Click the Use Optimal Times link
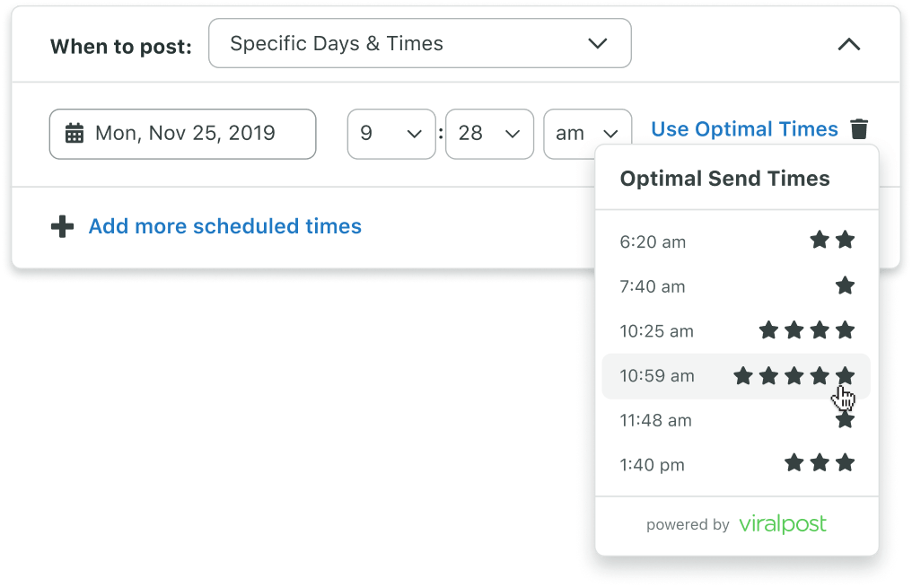The image size is (912, 588). [743, 129]
